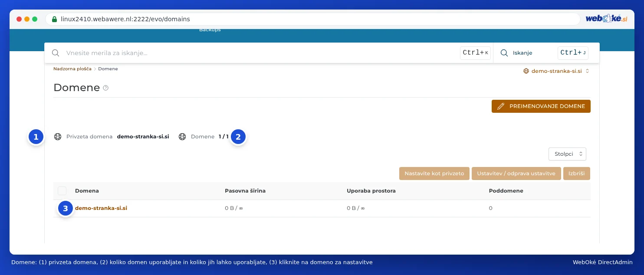
Task: Click the Ctrl+J shortcut badge
Action: coord(573,53)
